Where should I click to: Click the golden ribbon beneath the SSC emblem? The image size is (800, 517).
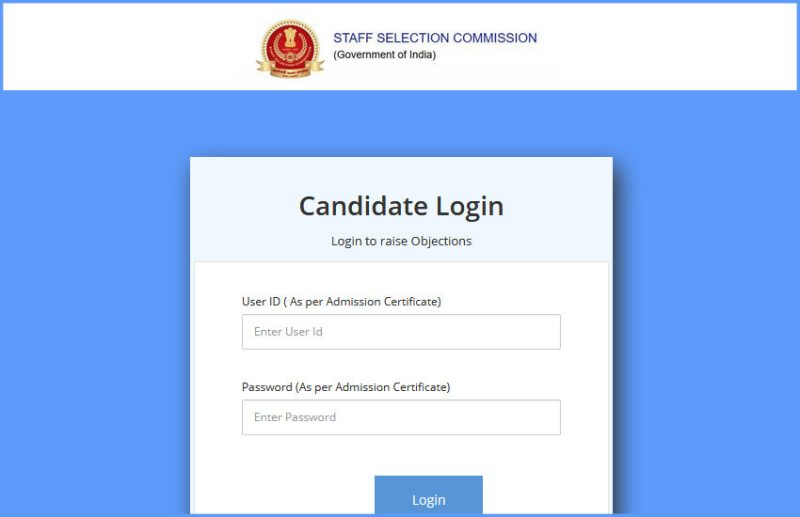(289, 70)
